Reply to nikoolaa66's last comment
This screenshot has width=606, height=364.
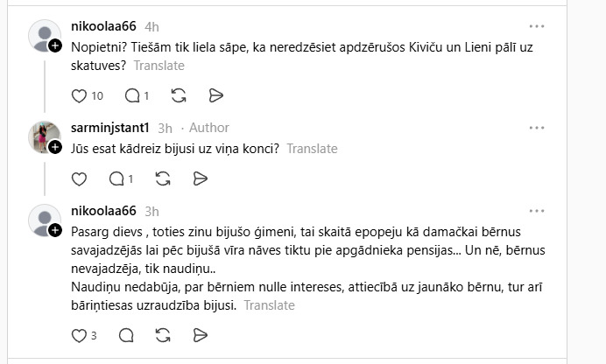coord(126,335)
